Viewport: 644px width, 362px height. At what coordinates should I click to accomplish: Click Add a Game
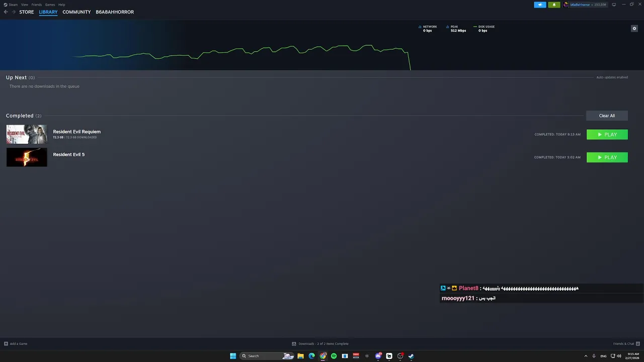(19, 344)
